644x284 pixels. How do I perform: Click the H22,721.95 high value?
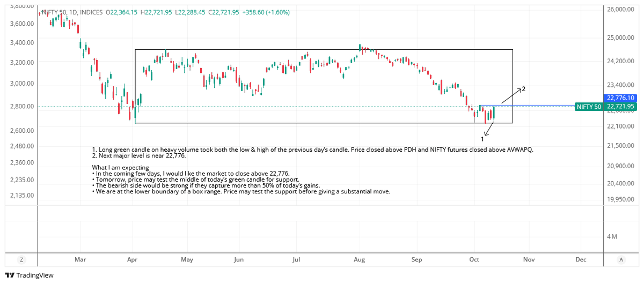(156, 12)
